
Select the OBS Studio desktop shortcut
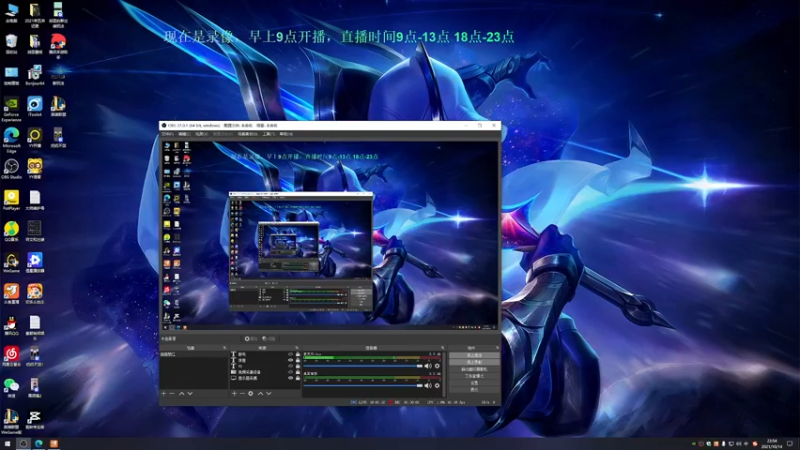tap(11, 169)
